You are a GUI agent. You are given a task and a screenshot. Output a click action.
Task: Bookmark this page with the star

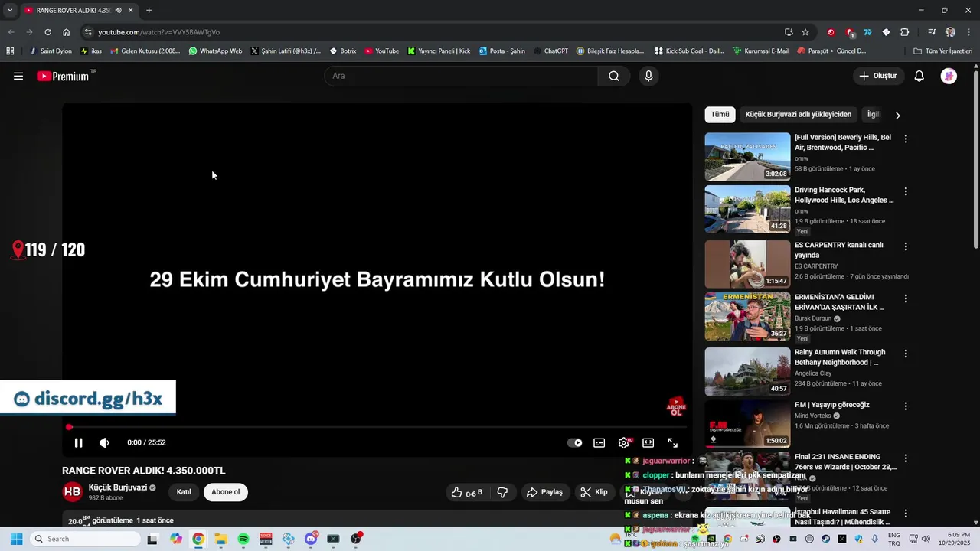(x=805, y=32)
